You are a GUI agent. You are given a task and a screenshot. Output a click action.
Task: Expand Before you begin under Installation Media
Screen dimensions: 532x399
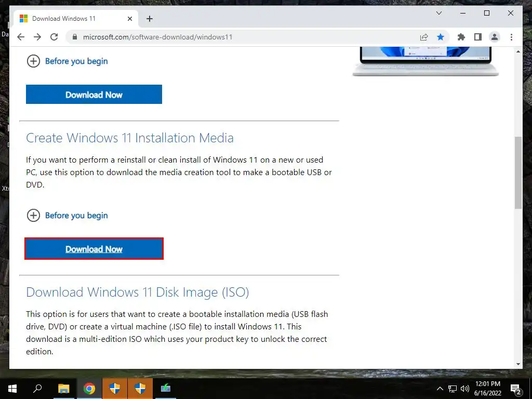[67, 216]
